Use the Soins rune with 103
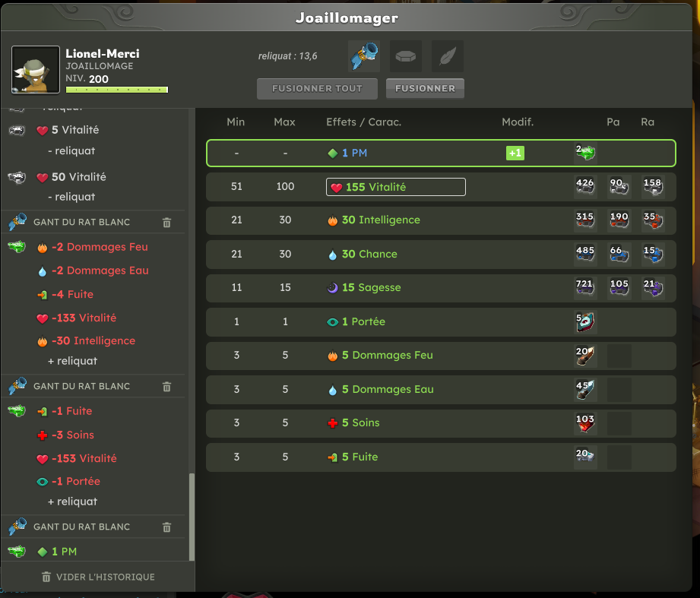 tap(584, 422)
